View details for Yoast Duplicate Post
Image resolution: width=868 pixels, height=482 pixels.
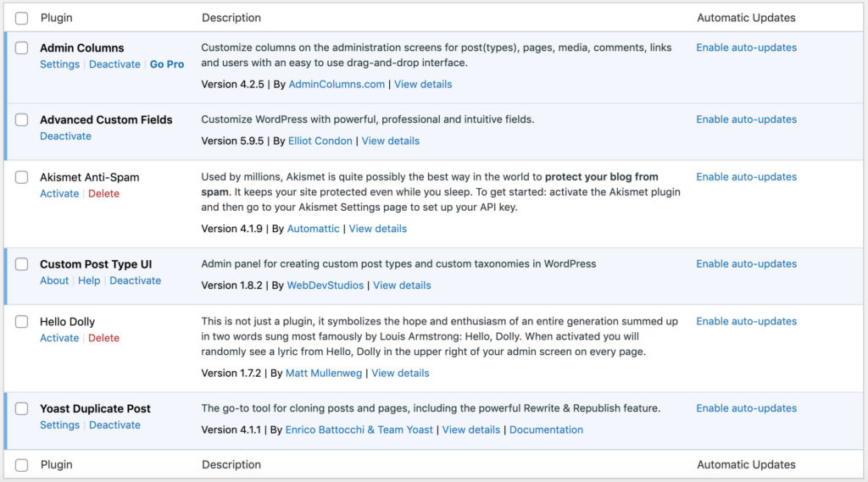[471, 430]
